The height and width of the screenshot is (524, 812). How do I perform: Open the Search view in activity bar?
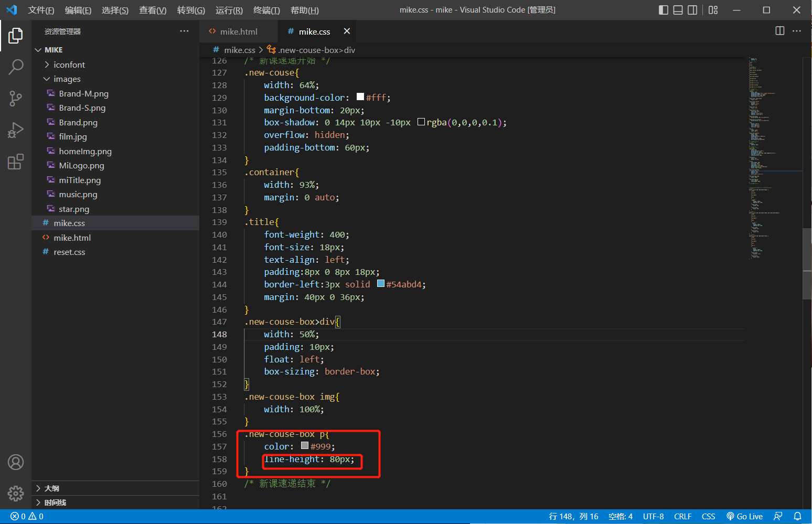point(16,67)
